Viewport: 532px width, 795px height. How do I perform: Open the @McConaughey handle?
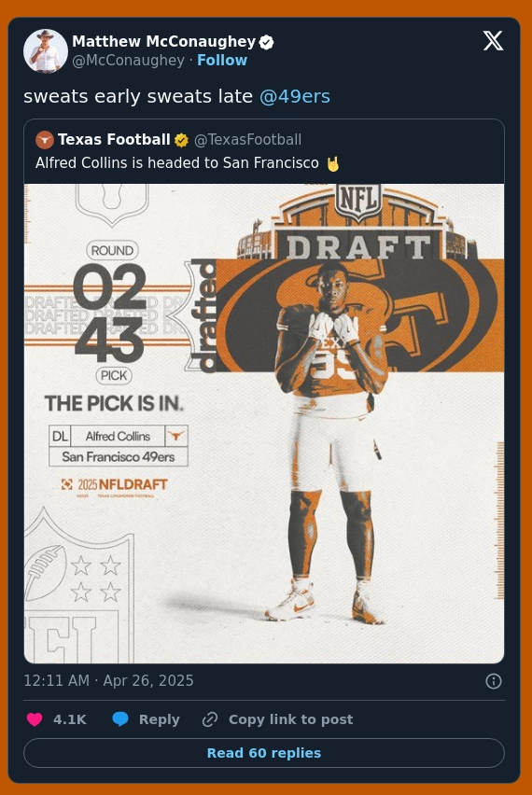128,61
